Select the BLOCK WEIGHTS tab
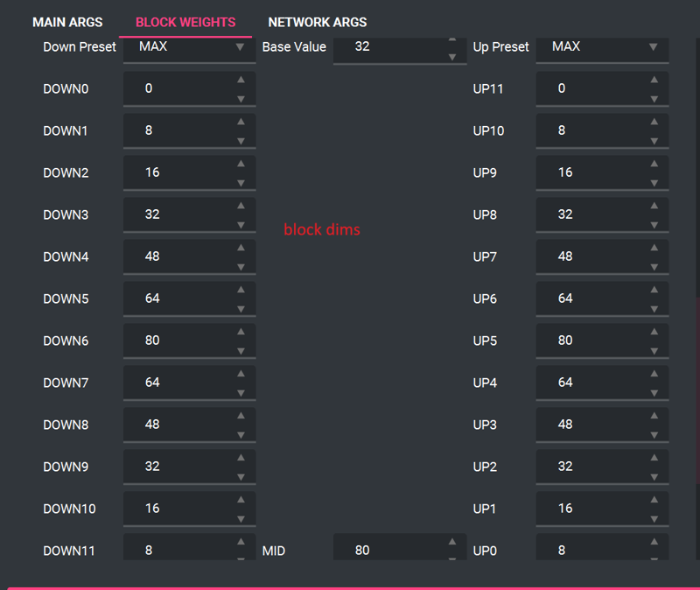Viewport: 700px width, 590px height. pyautogui.click(x=185, y=23)
